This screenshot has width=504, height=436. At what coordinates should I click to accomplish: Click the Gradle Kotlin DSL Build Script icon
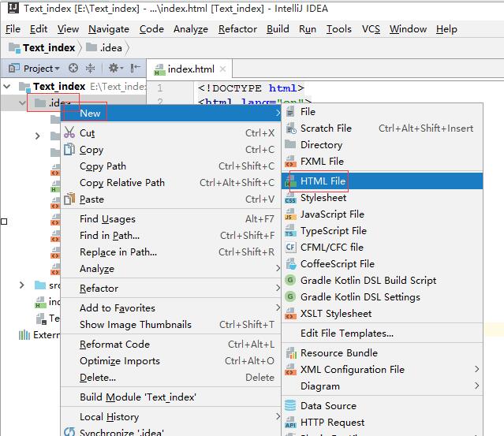[x=290, y=280]
